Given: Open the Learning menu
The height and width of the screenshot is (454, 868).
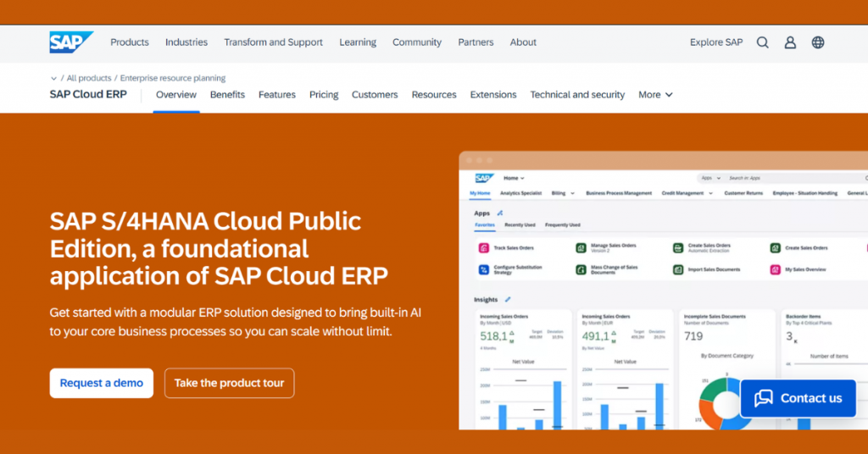Looking at the screenshot, I should click(x=358, y=42).
